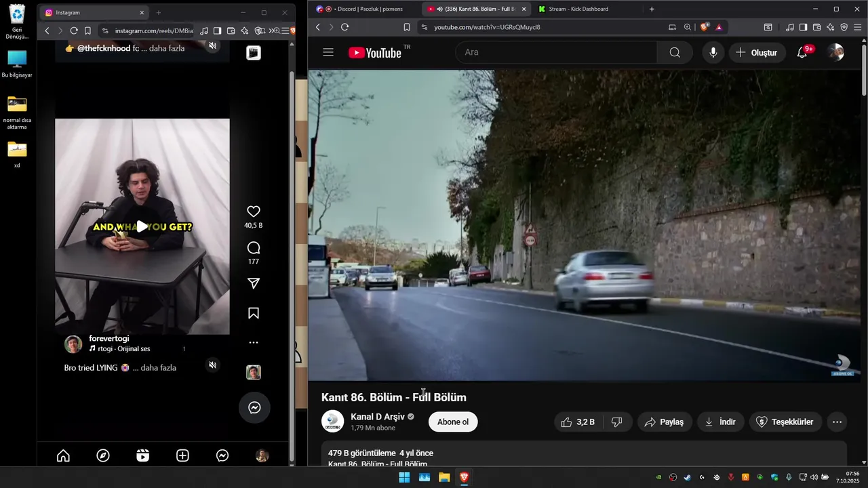Open Instagram Reels tab in bottom bar
The height and width of the screenshot is (488, 868).
142,456
